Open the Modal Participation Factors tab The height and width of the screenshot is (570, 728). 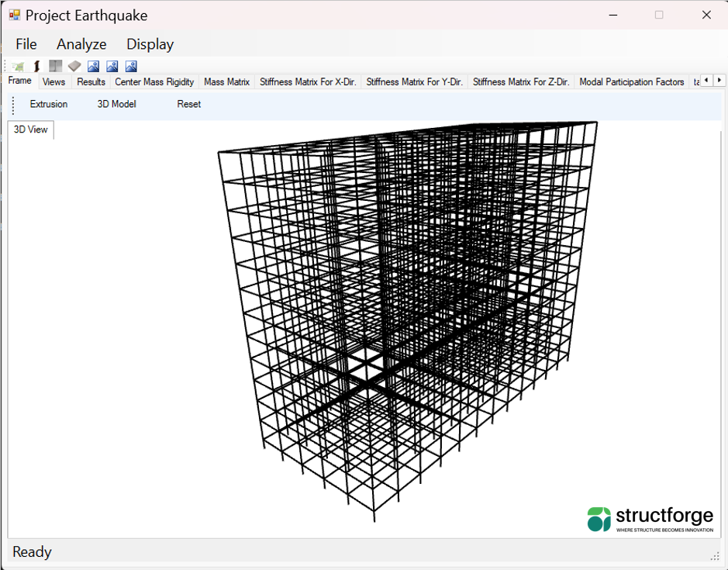[632, 81]
